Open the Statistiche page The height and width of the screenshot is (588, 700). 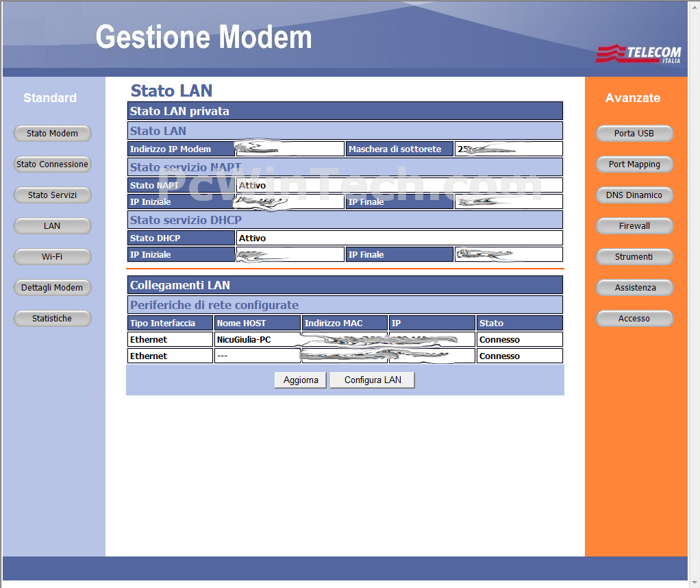(52, 318)
